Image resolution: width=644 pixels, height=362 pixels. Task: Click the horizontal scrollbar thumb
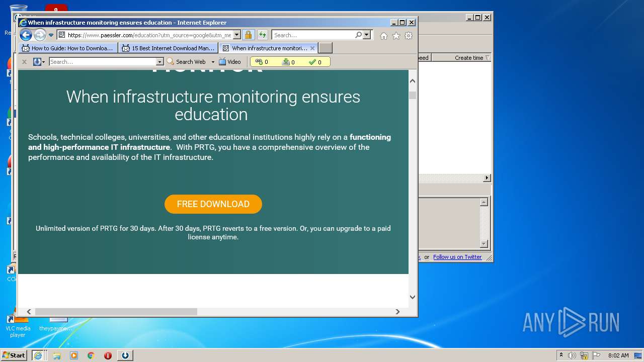pos(116,312)
